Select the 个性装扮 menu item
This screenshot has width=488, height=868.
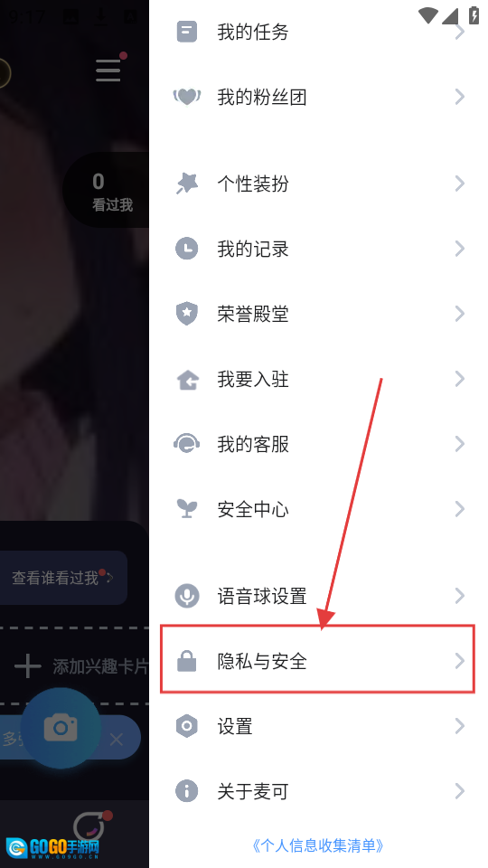coord(317,184)
